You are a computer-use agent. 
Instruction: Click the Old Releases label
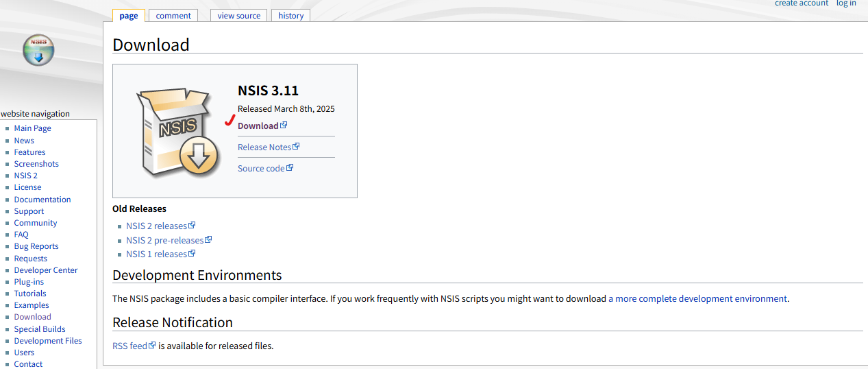point(139,209)
